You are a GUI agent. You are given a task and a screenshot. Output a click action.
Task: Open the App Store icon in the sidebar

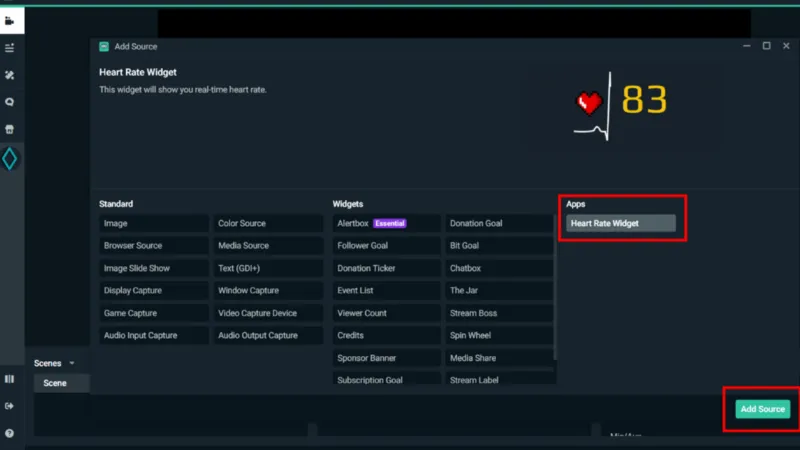coord(9,129)
